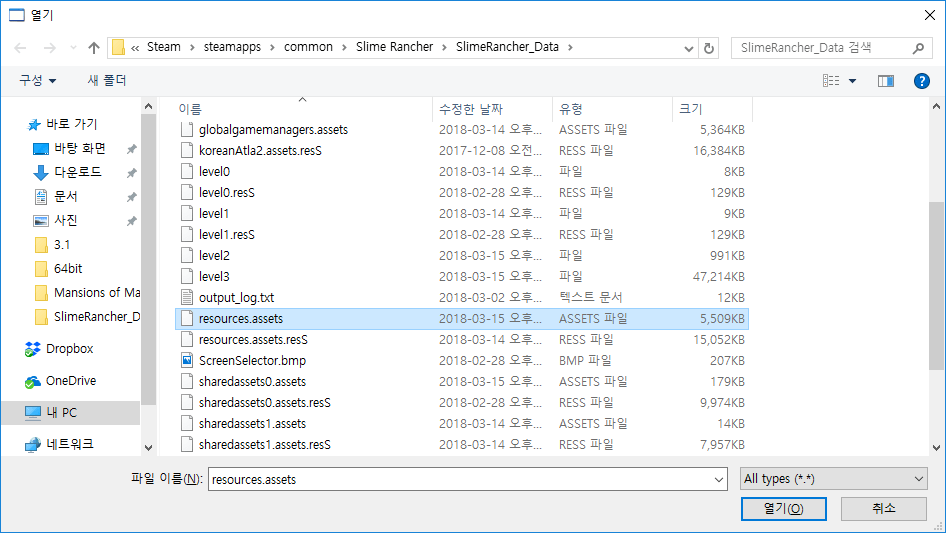Navigate up one folder level
This screenshot has height=533, width=946.
(94, 48)
